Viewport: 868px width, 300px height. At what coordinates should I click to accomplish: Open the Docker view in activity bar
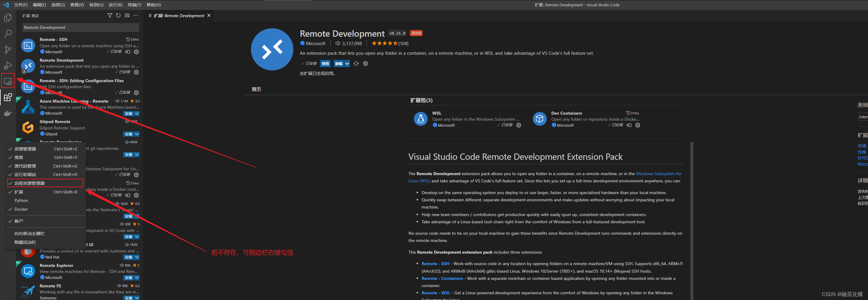8,113
